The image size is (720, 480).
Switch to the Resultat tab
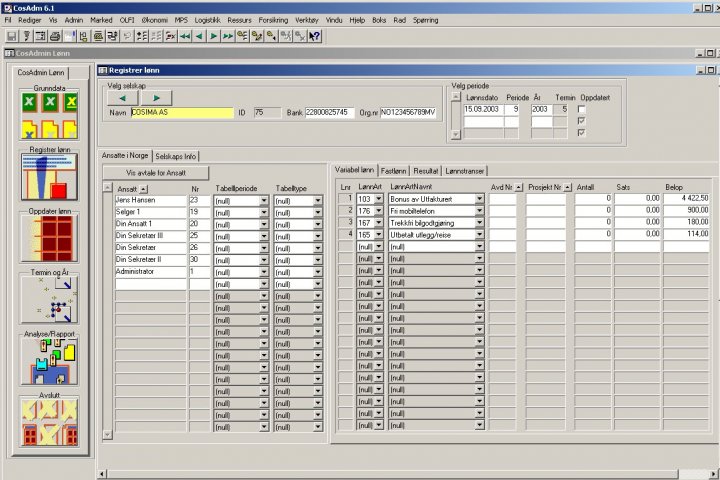(x=426, y=171)
